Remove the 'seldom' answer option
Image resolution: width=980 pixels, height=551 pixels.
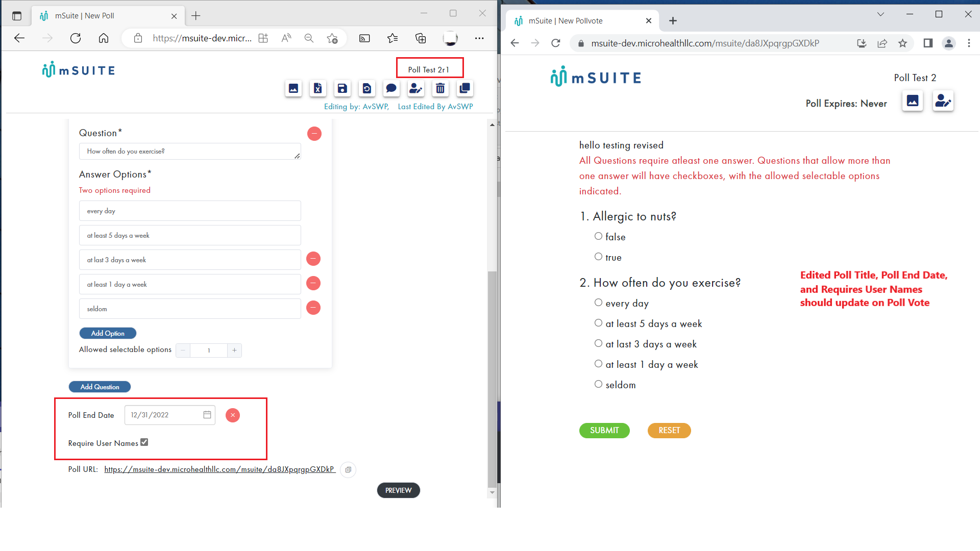(313, 308)
